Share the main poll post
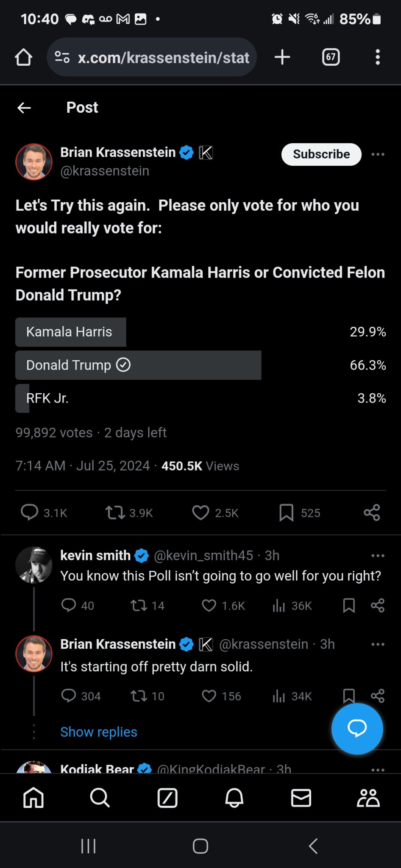 click(x=372, y=513)
